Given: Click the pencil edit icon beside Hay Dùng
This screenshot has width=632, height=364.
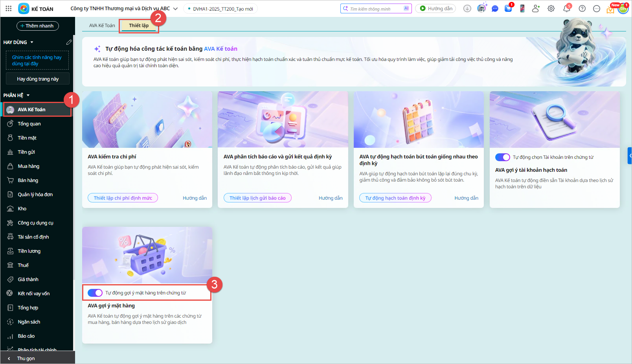Looking at the screenshot, I should tap(69, 42).
